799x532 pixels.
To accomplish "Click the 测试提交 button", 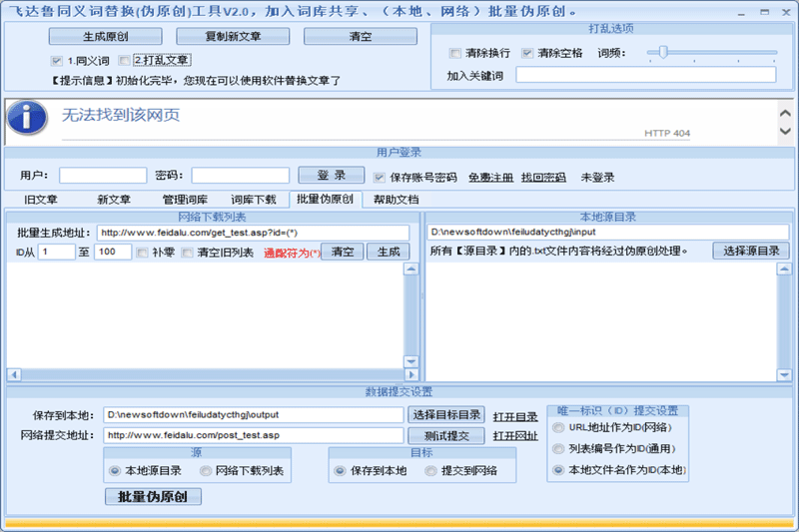I will click(446, 436).
